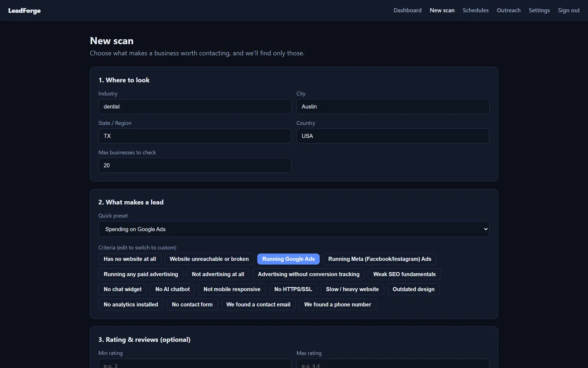The image size is (588, 368).
Task: Open the LeadForge logo home link
Action: pos(24,11)
